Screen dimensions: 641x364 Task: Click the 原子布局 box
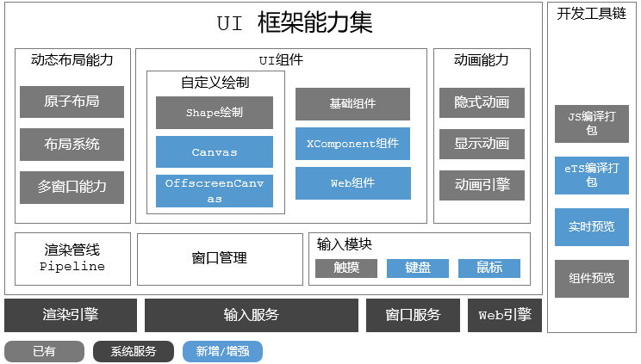coord(72,102)
